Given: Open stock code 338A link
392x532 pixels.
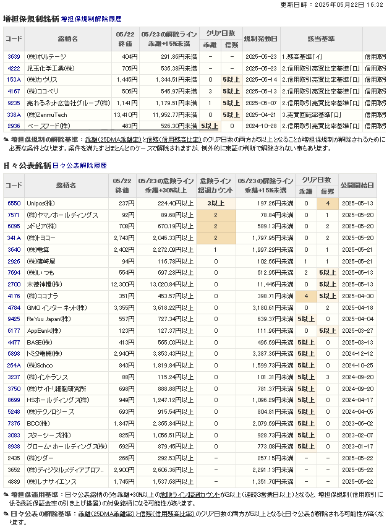Looking at the screenshot, I should pyautogui.click(x=14, y=114).
